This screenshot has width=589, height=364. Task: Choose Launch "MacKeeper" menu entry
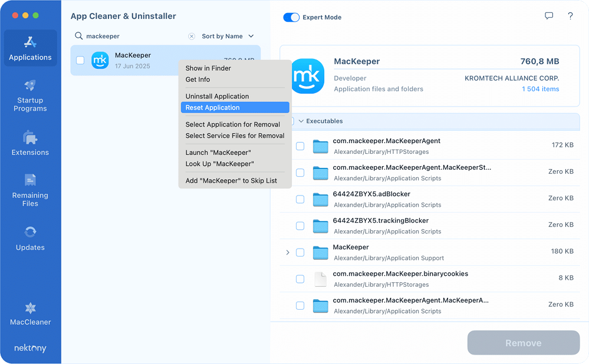235,153
